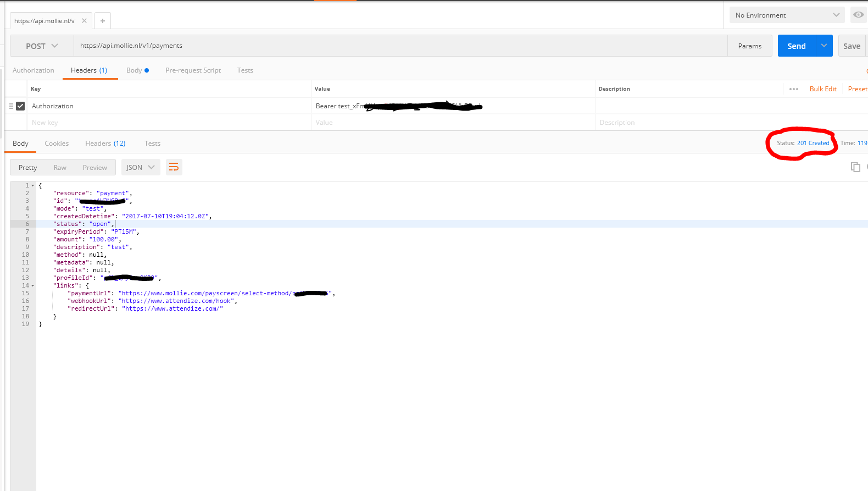The height and width of the screenshot is (491, 868).
Task: Click the createdDatetime value line
Action: 132,217
